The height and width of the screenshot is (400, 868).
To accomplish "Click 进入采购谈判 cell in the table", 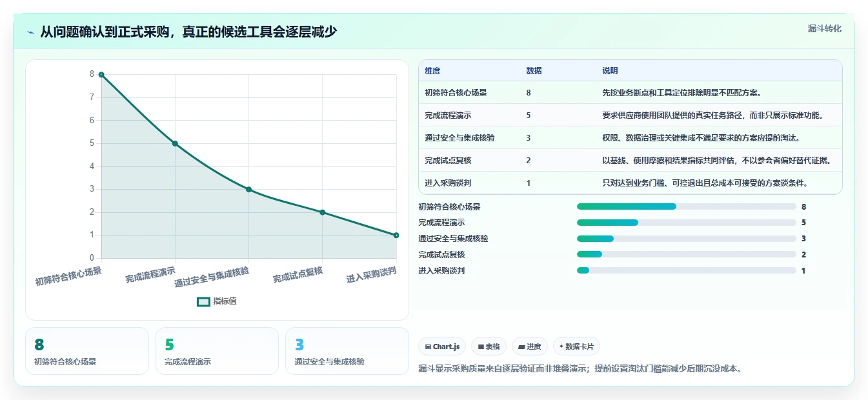I will click(448, 183).
